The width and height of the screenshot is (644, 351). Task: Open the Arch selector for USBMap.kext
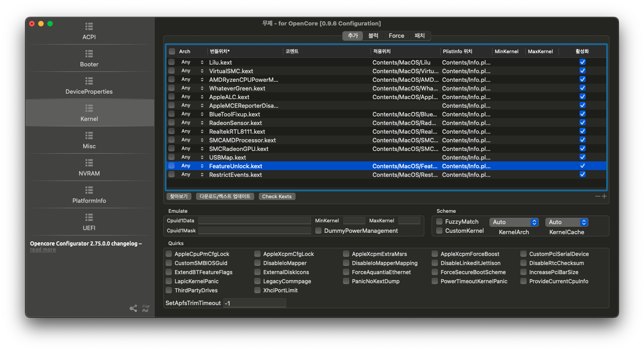click(x=192, y=157)
